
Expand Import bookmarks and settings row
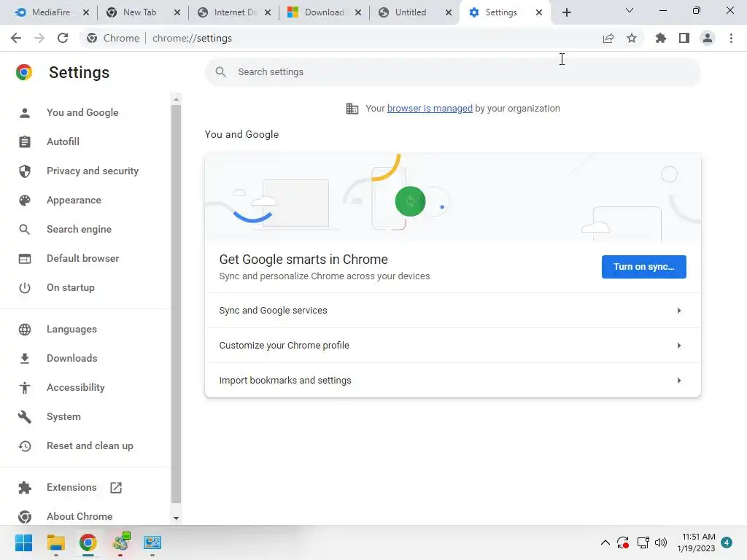452,380
